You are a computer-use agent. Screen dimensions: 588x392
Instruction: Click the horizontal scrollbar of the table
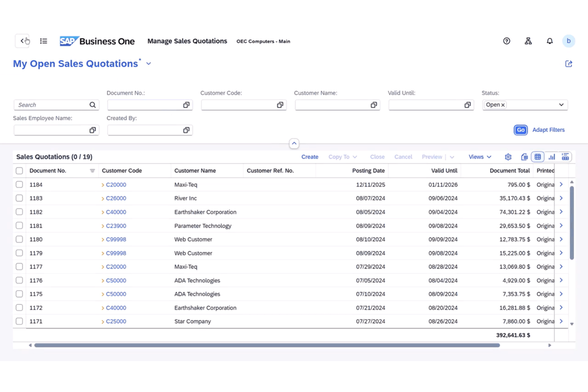[267, 345]
